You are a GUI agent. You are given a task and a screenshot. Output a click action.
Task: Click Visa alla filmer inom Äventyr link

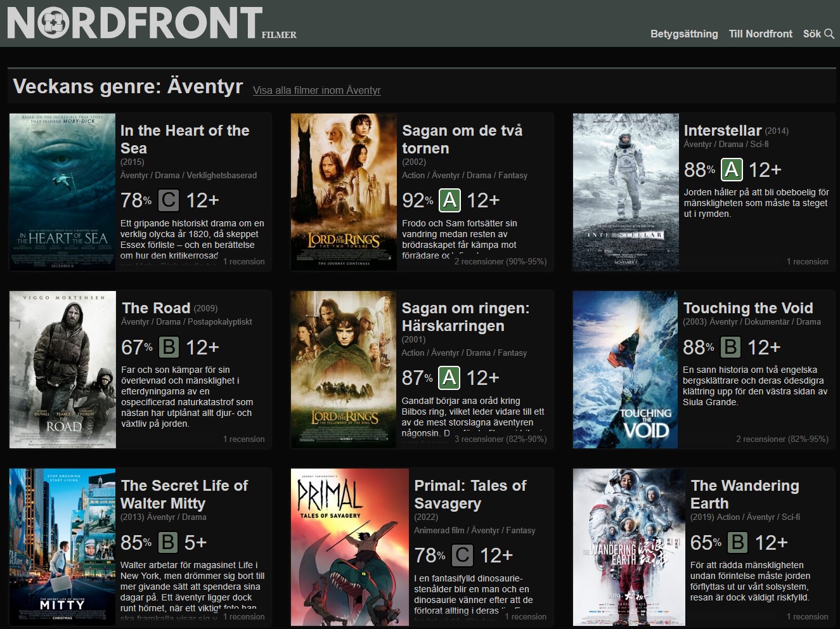tap(317, 91)
